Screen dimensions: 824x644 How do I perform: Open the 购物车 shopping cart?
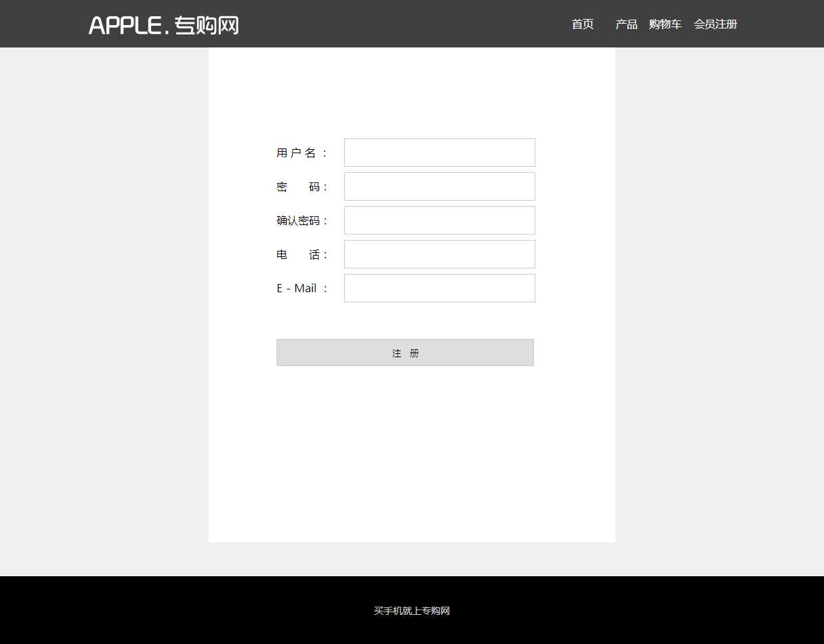665,24
